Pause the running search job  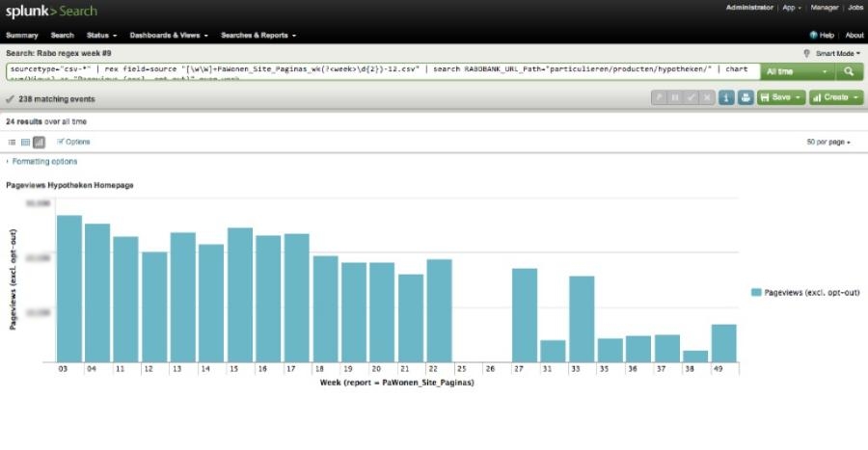[x=675, y=98]
